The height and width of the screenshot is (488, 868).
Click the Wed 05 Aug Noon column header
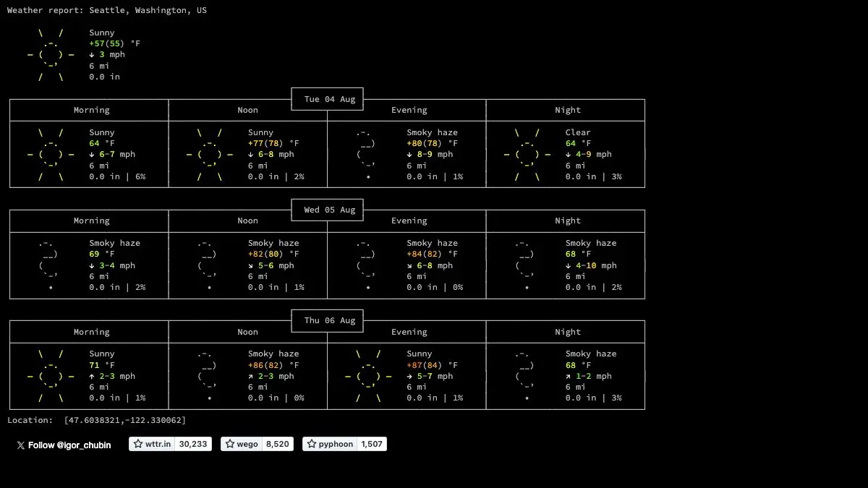tap(248, 221)
